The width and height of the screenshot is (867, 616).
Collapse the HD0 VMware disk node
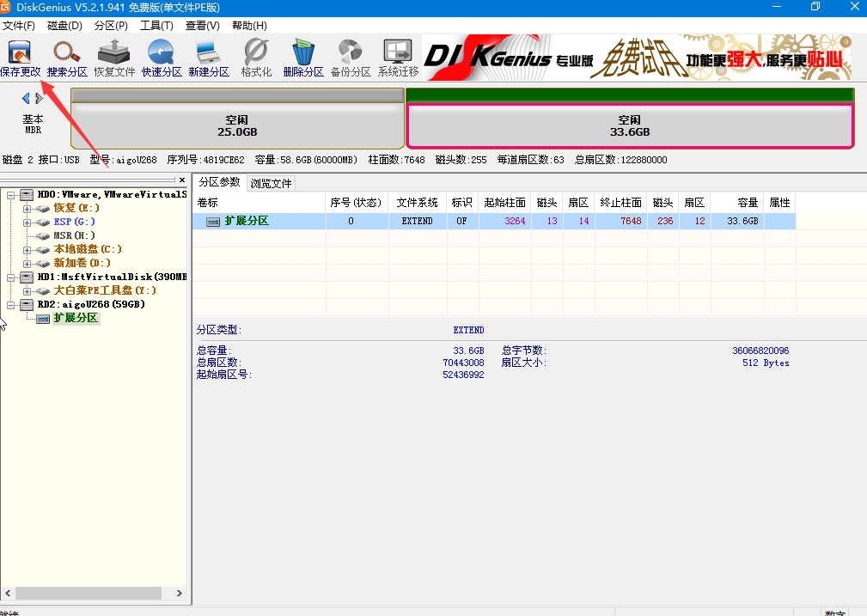[10, 195]
